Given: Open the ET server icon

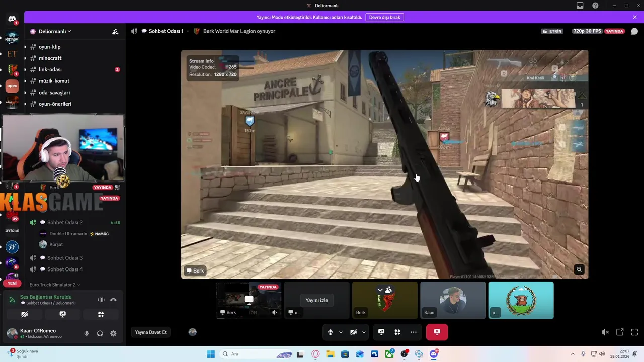Looking at the screenshot, I should click(12, 54).
